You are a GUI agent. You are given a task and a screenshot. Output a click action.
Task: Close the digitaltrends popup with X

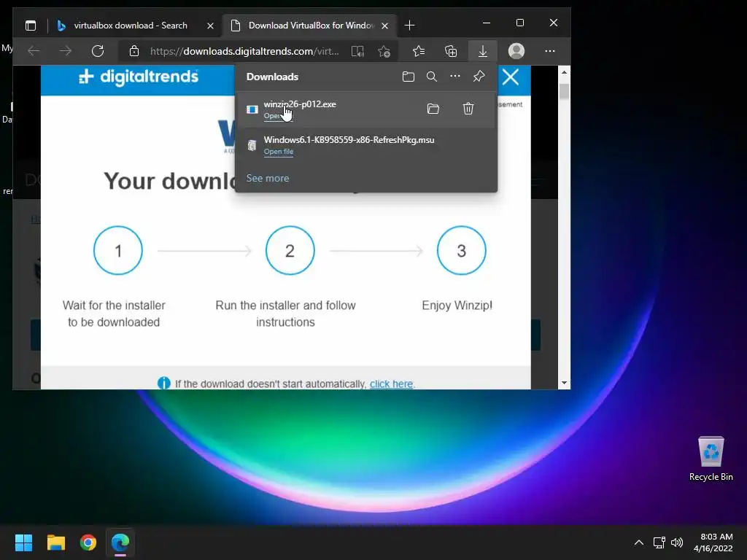511,77
